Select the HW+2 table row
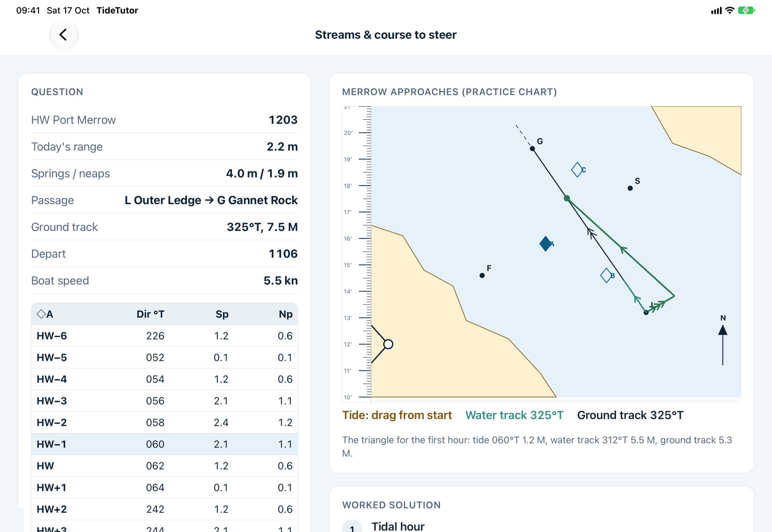This screenshot has width=772, height=532. coord(165,509)
